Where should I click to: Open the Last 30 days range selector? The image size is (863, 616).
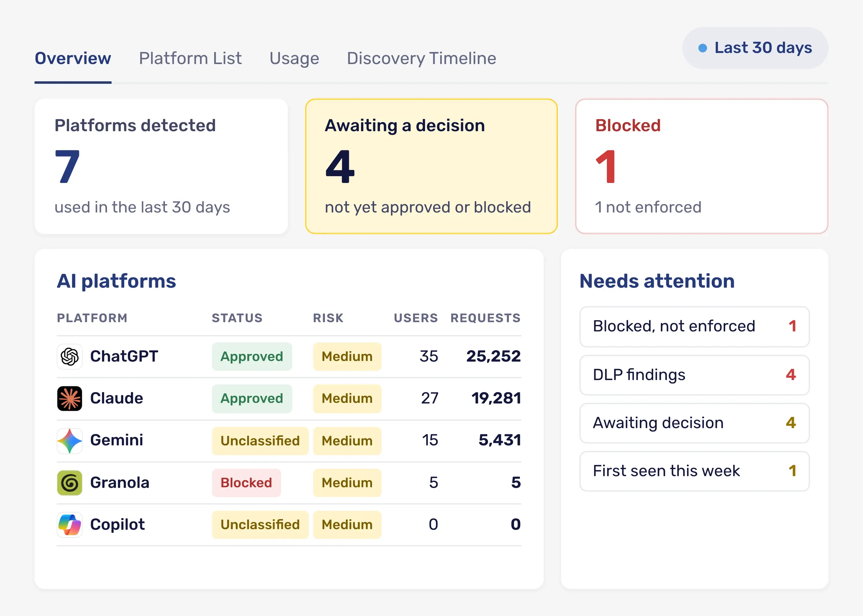tap(755, 48)
